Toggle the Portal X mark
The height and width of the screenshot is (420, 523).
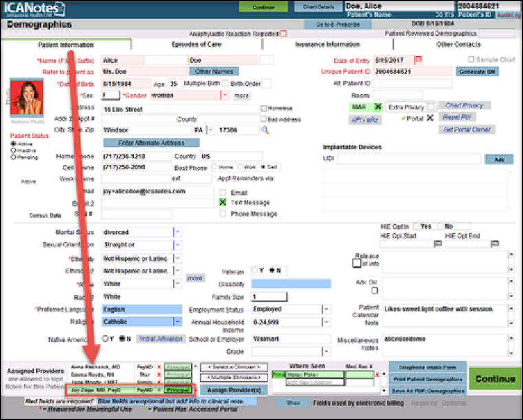click(x=430, y=118)
